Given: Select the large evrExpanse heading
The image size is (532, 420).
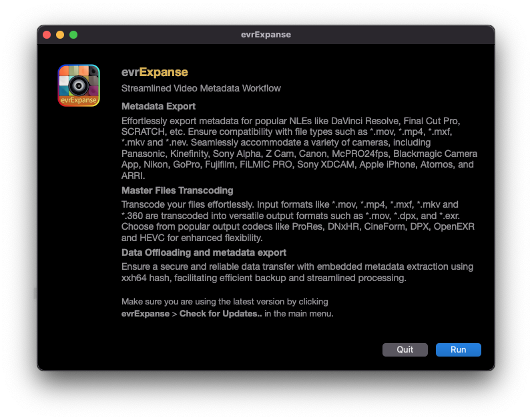Looking at the screenshot, I should (155, 72).
